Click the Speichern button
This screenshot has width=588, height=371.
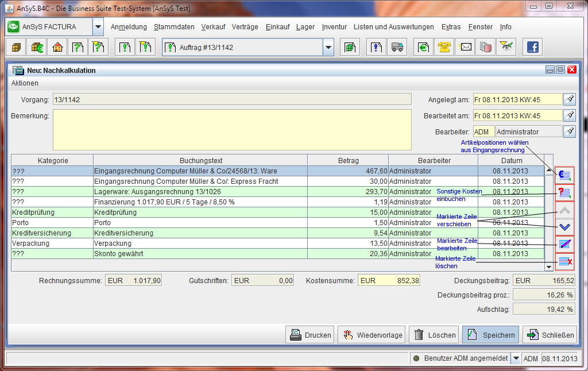pyautogui.click(x=490, y=335)
